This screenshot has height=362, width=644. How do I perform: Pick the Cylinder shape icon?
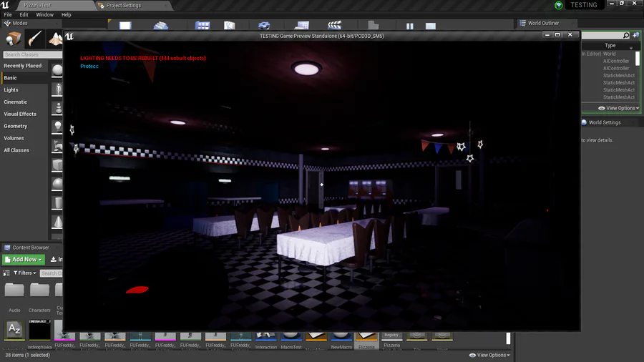tap(58, 202)
